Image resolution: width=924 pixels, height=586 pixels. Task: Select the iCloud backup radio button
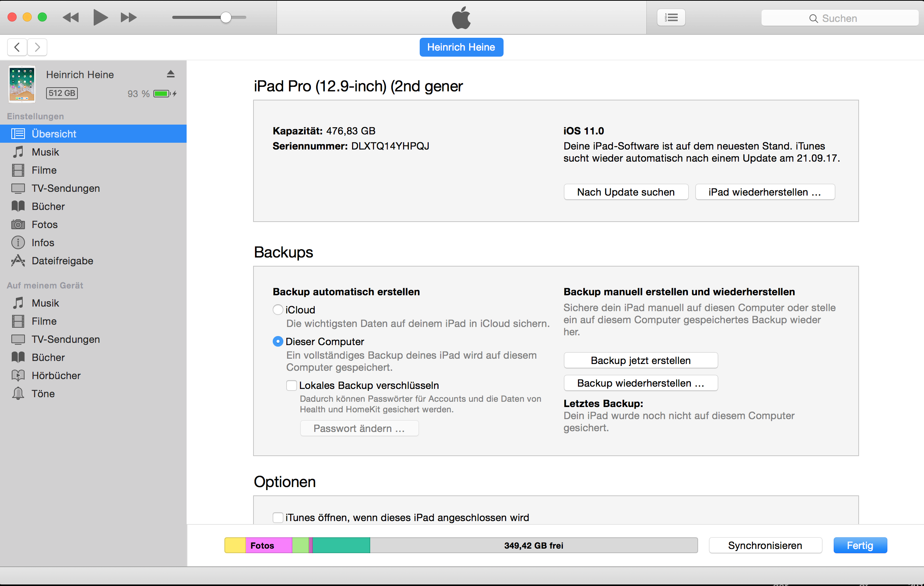coord(278,310)
